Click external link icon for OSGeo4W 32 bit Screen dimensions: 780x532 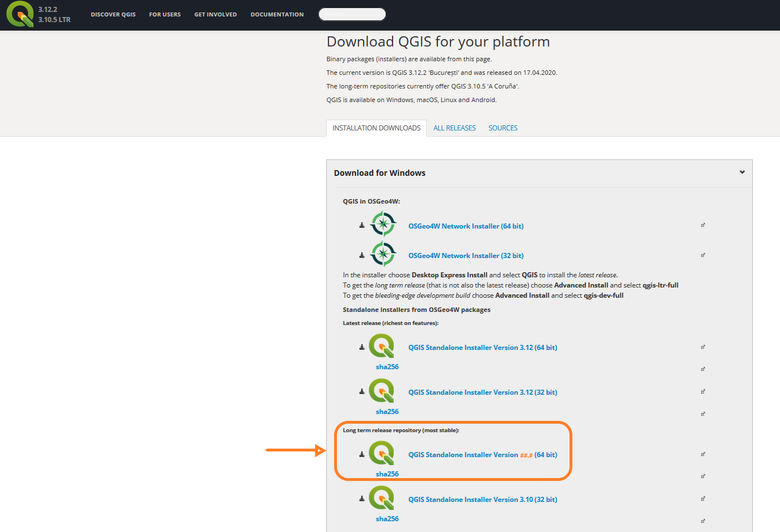pos(703,255)
